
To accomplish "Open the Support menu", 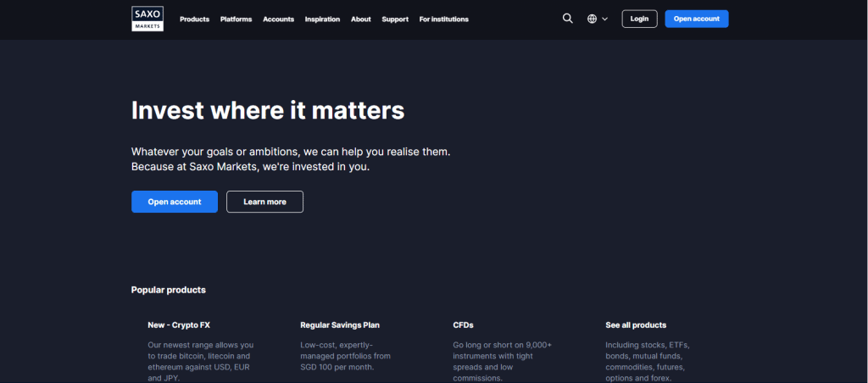I will 395,19.
